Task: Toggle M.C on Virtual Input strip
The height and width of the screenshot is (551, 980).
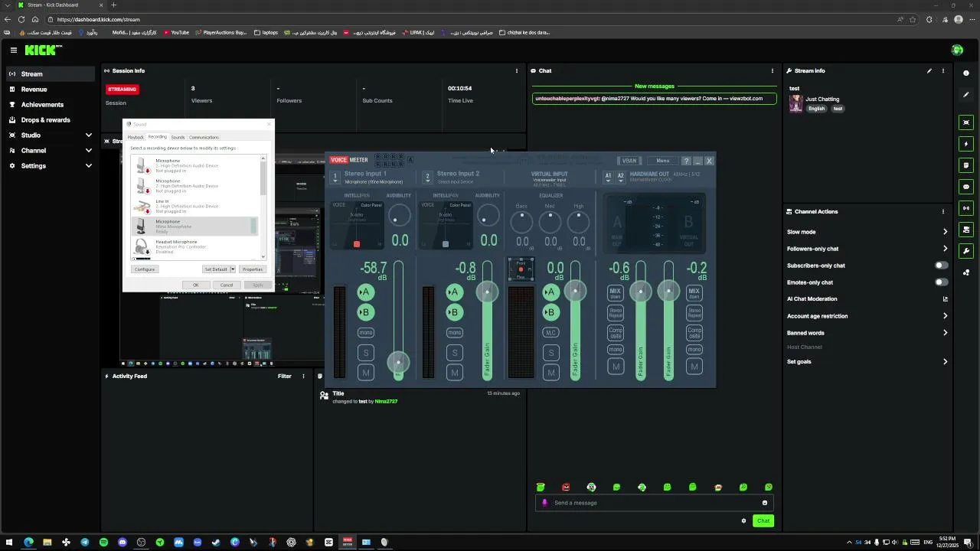Action: tap(550, 333)
